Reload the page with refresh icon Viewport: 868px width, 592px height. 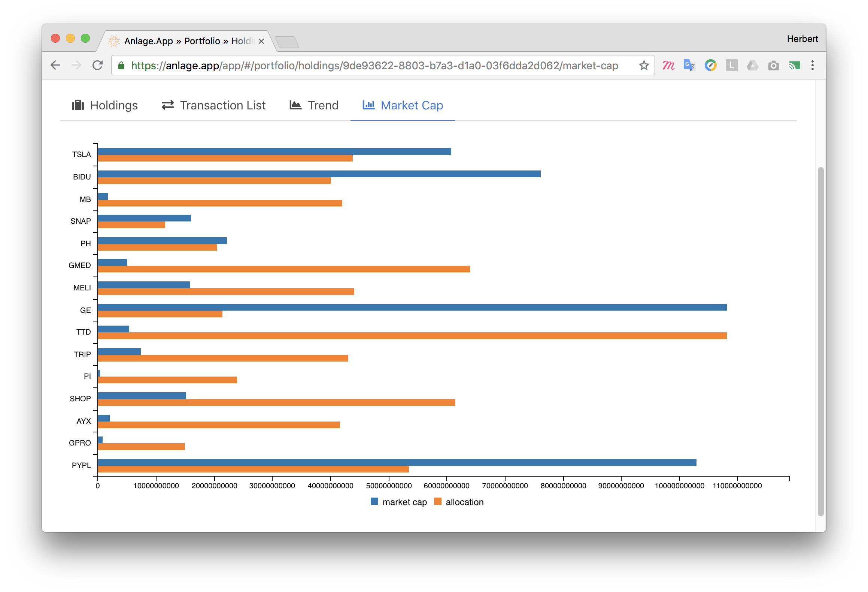coord(98,66)
